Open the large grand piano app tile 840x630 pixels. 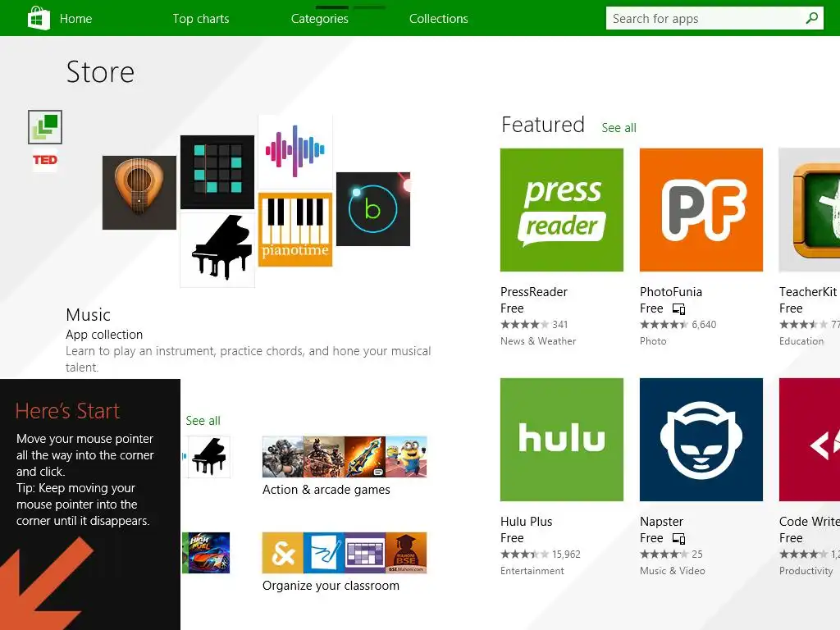pos(217,250)
